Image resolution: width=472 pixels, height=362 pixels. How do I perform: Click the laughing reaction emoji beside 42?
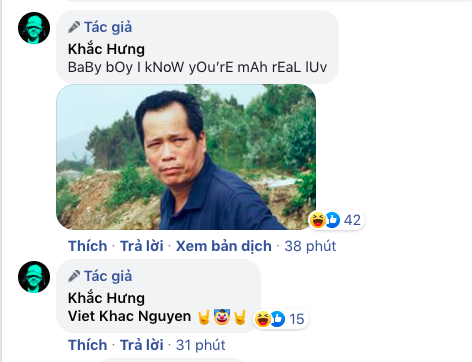pyautogui.click(x=317, y=220)
